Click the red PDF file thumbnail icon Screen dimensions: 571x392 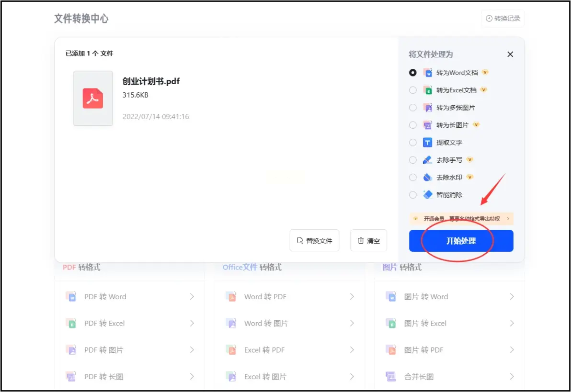pos(93,98)
